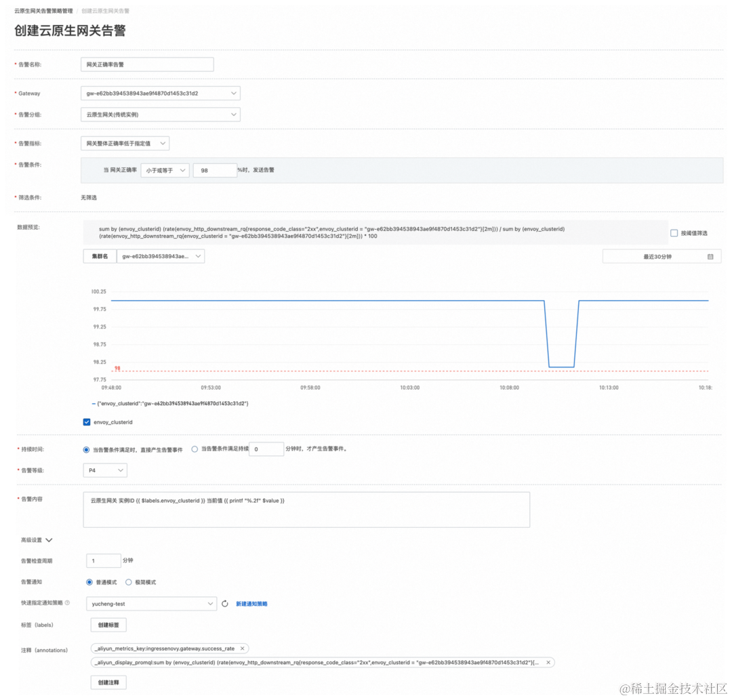Click the red 98 threshold label on chart
This screenshot has height=700, width=732.
point(117,368)
